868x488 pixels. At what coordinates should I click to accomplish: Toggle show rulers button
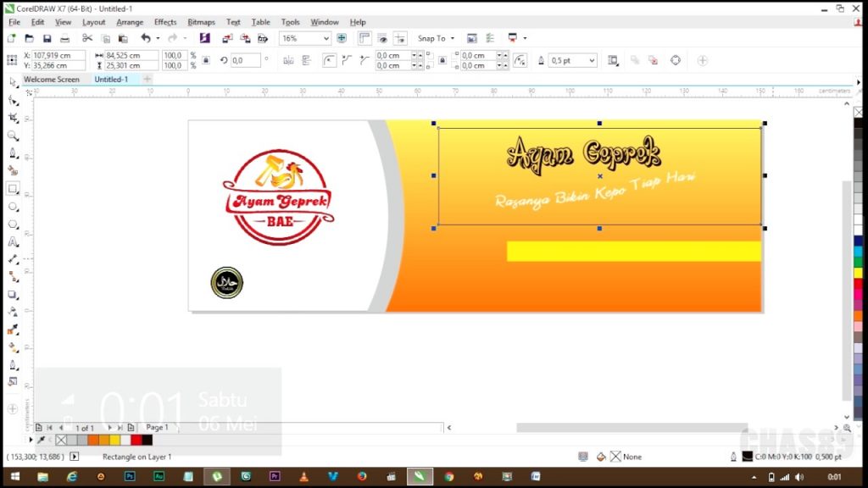[364, 38]
